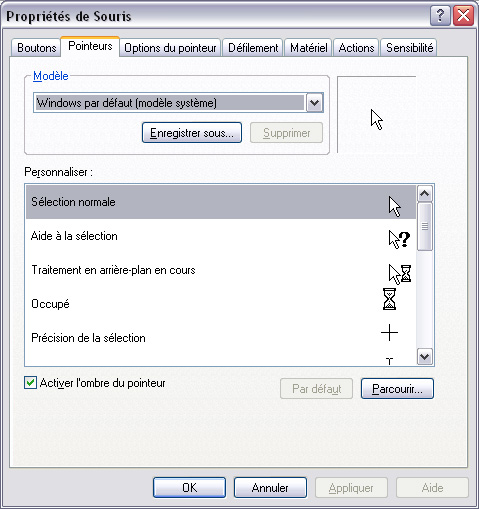
Task: Close the Propriétés de Souris dialog
Action: 463,15
